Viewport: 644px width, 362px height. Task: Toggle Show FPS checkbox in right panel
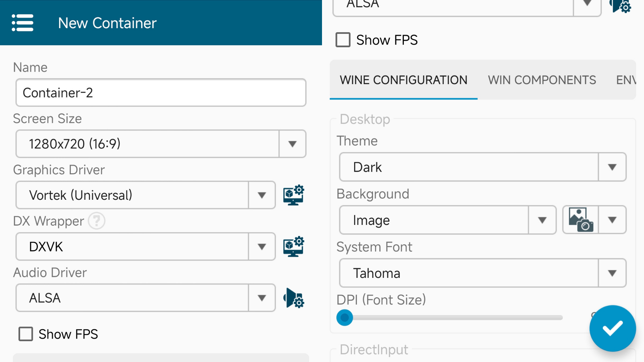coord(343,40)
